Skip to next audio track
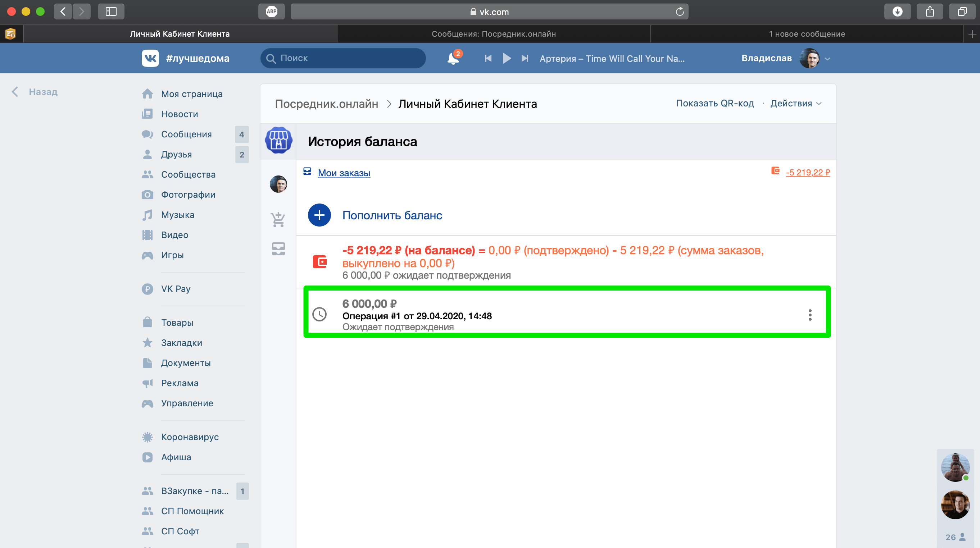980x548 pixels. tap(525, 58)
